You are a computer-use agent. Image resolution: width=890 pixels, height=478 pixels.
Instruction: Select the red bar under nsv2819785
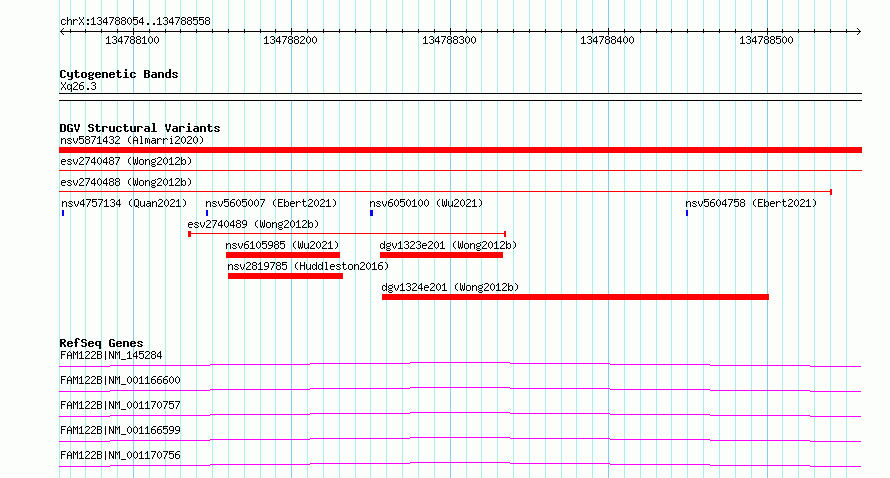pyautogui.click(x=286, y=276)
